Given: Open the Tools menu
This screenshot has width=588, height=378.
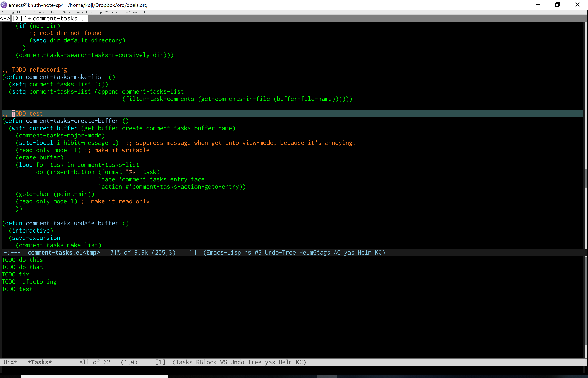Looking at the screenshot, I should pyautogui.click(x=79, y=12).
